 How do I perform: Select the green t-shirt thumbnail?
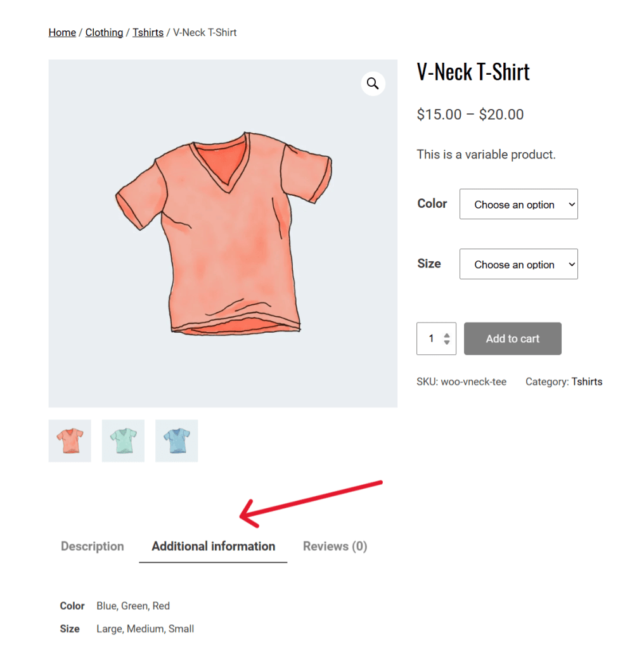(123, 440)
